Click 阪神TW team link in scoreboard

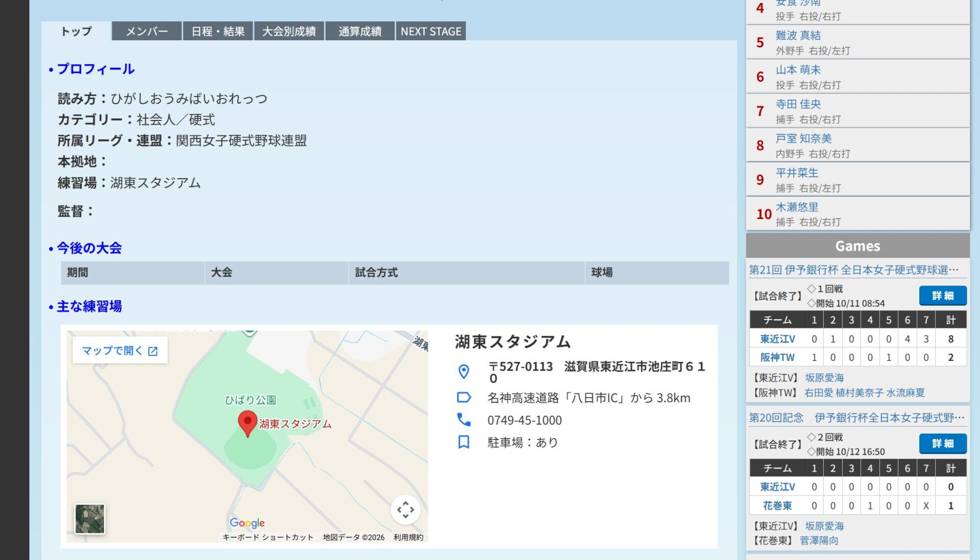[x=777, y=357]
